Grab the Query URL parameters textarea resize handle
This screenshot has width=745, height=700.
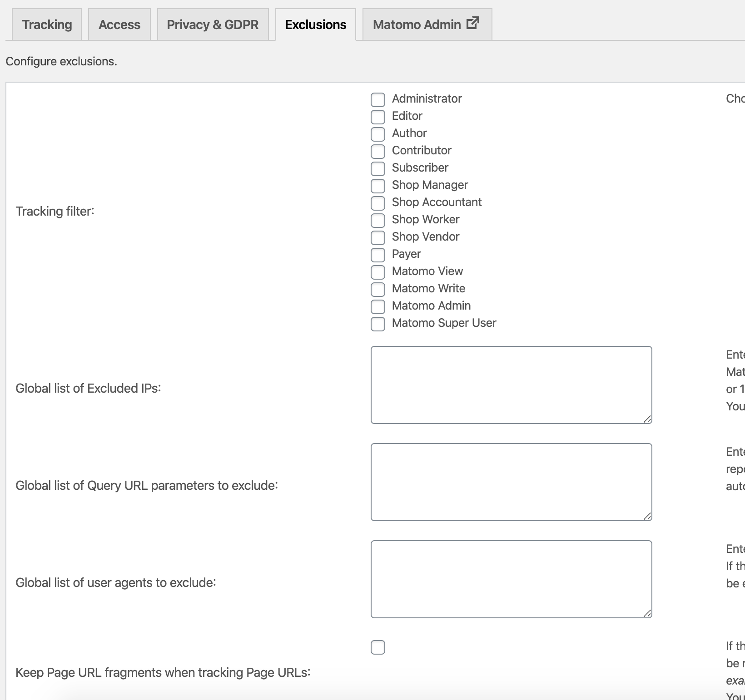point(648,516)
